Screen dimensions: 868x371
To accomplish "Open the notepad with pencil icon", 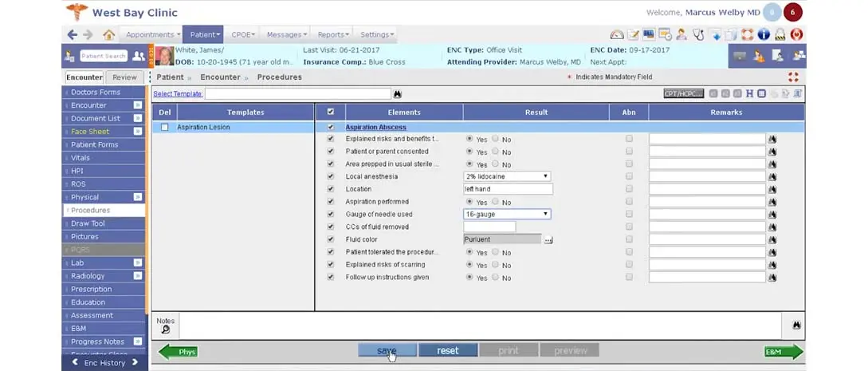I will [x=634, y=34].
